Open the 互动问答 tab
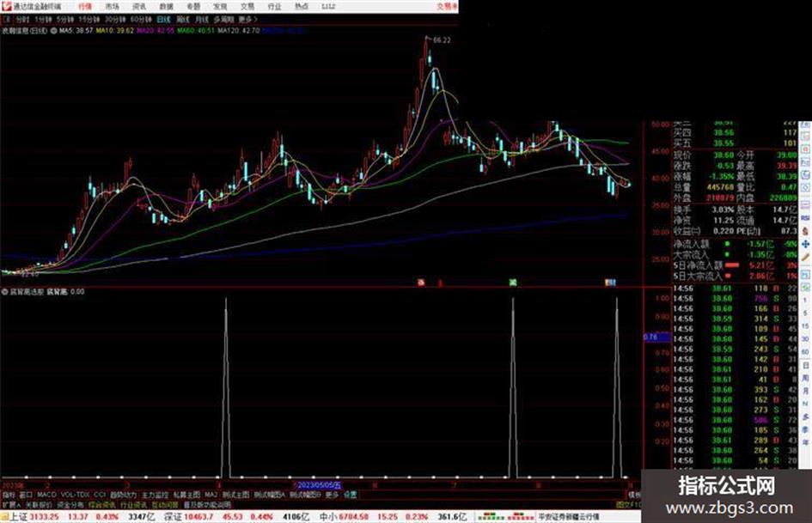The width and height of the screenshot is (812, 523). (165, 505)
